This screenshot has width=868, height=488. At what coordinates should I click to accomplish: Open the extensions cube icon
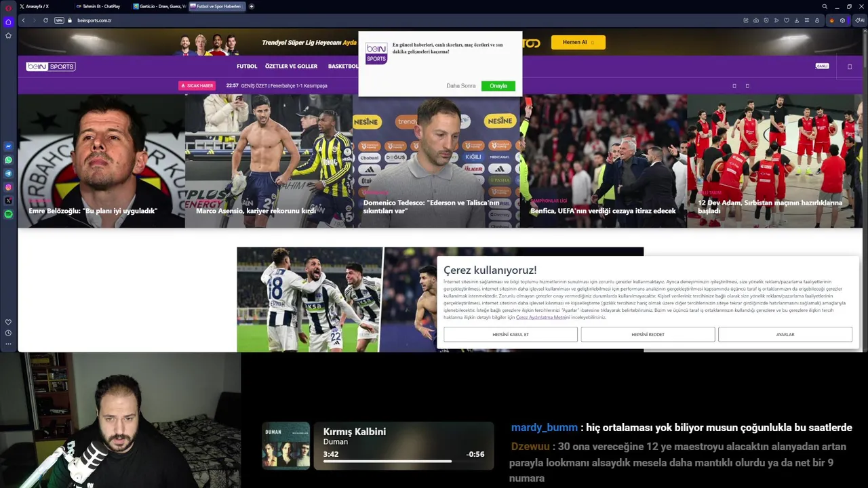(843, 20)
